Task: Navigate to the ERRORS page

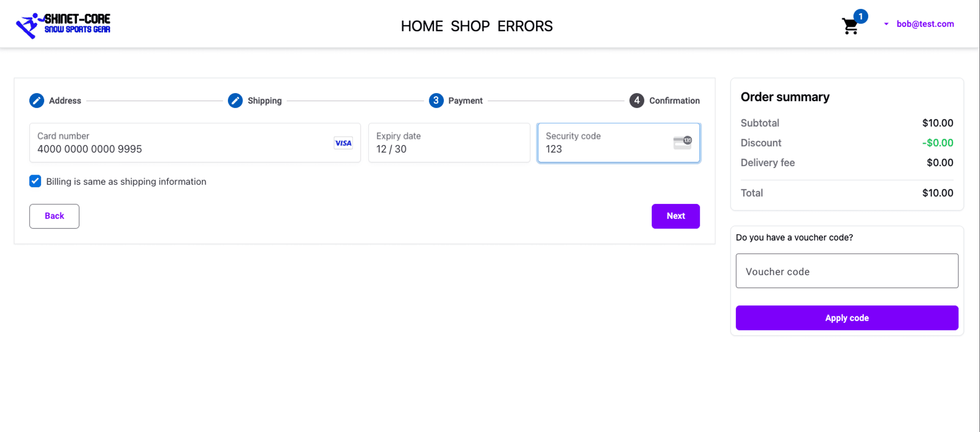Action: point(525,26)
